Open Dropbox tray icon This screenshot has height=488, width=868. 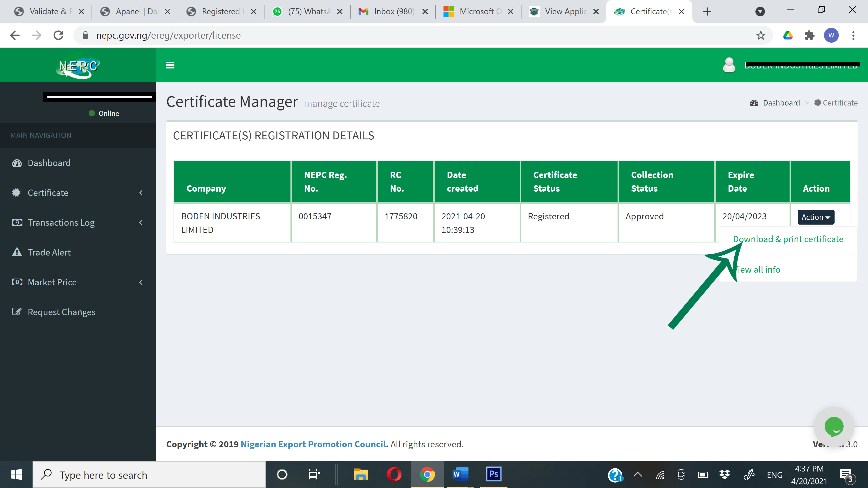click(724, 475)
